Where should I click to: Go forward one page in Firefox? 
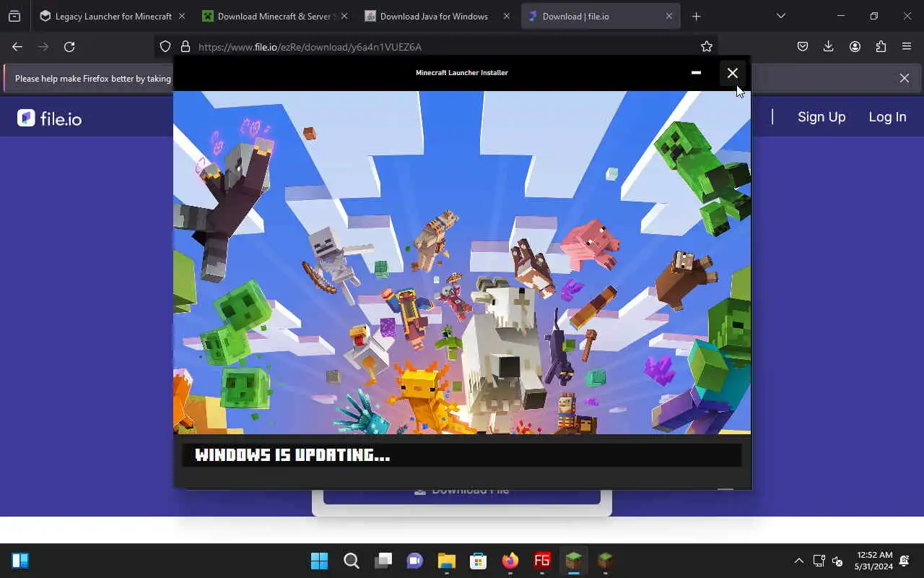click(x=43, y=46)
